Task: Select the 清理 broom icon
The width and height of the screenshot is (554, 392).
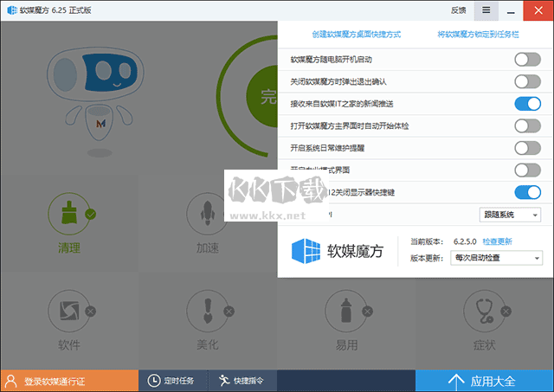Action: tap(69, 213)
